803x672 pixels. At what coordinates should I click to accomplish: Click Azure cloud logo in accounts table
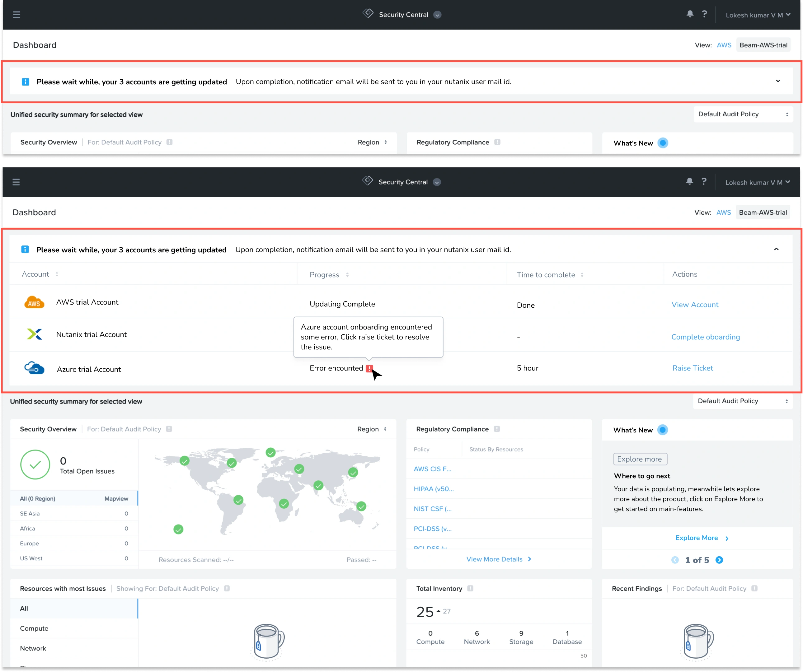pos(35,368)
